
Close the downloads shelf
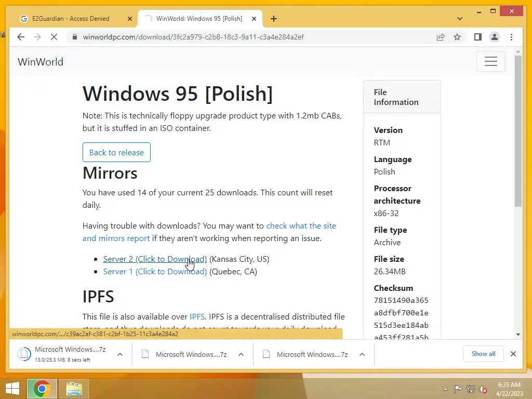(x=513, y=354)
